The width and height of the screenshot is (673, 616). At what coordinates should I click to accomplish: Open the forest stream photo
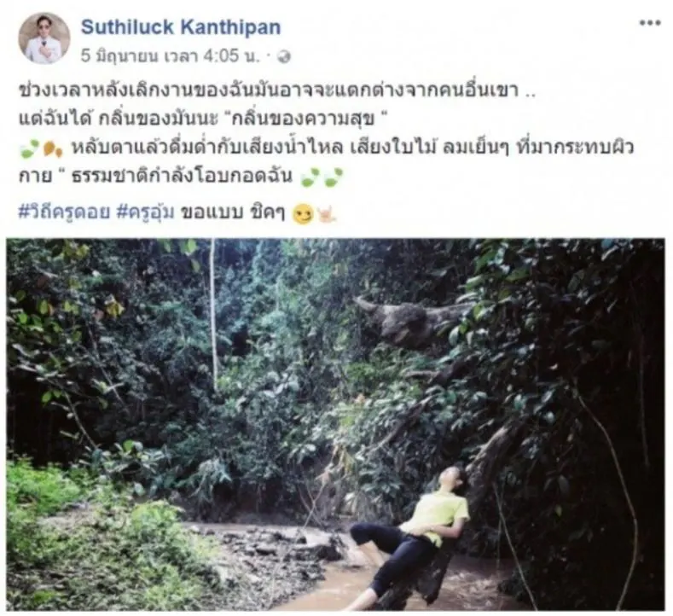click(335, 424)
